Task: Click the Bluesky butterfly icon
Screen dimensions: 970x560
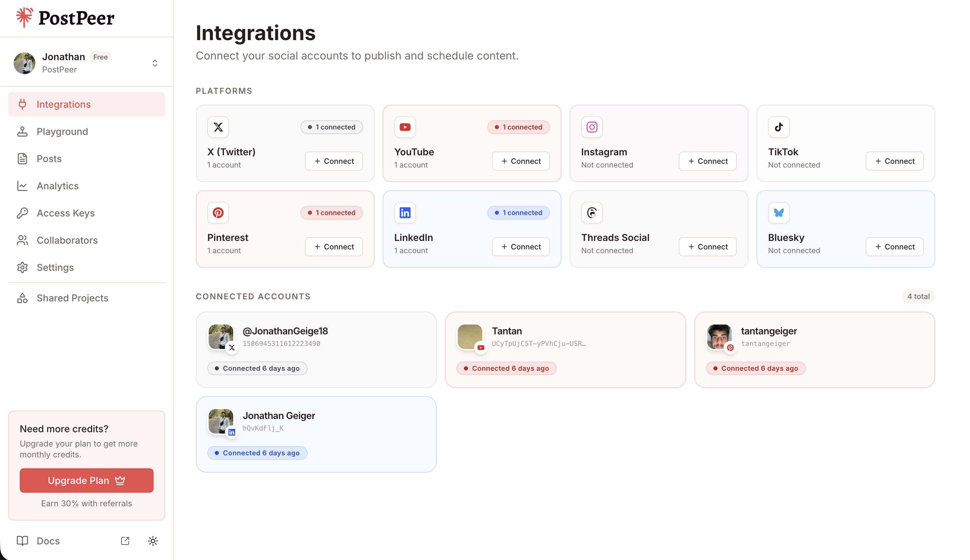Action: coord(778,213)
